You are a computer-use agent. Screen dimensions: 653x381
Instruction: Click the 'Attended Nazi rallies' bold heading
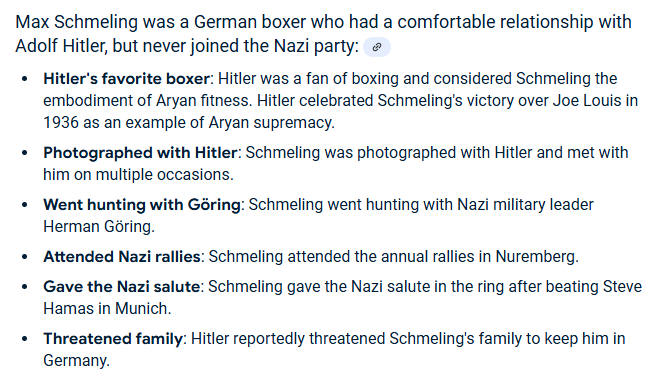click(122, 256)
